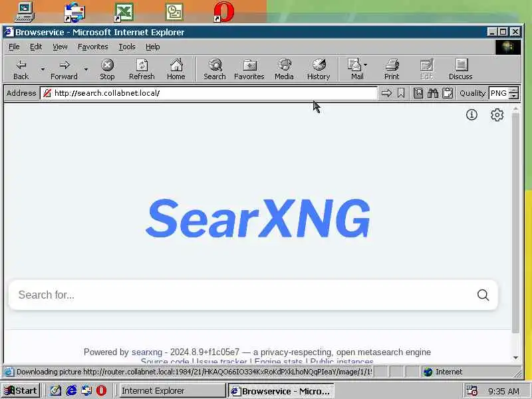Print the current page

[392, 70]
